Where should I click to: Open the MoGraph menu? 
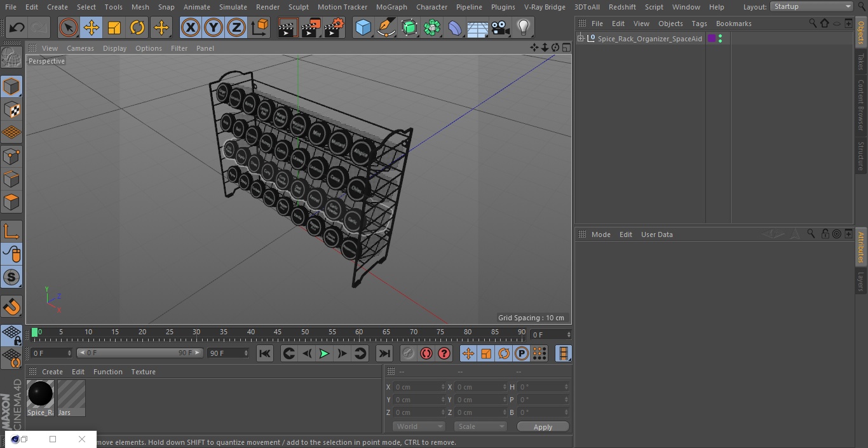tap(391, 7)
